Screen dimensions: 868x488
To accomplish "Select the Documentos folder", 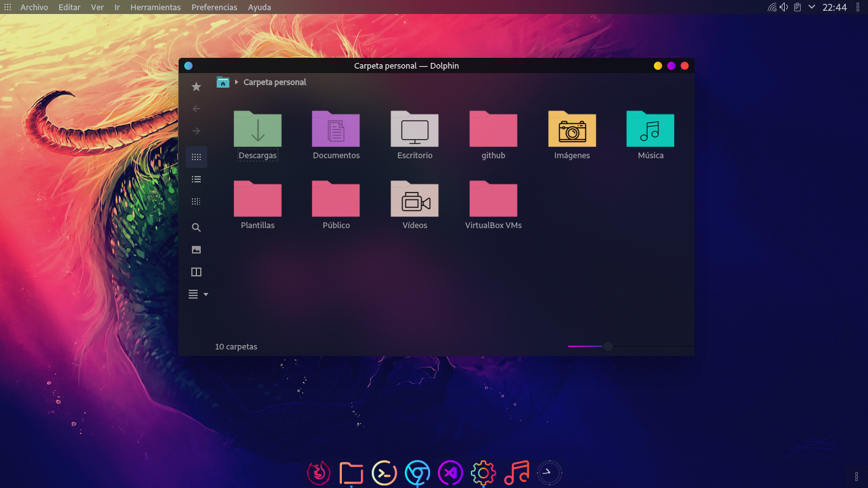I will (336, 135).
